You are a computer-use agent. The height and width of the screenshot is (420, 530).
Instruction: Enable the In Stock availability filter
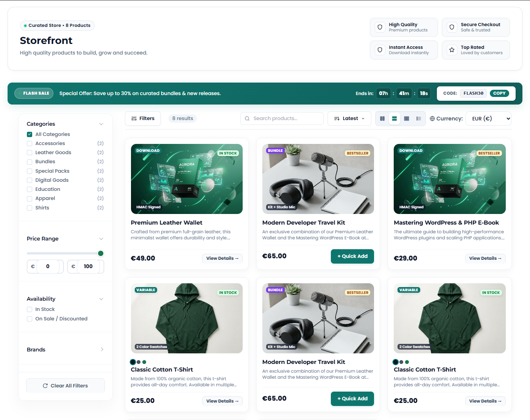[30, 309]
